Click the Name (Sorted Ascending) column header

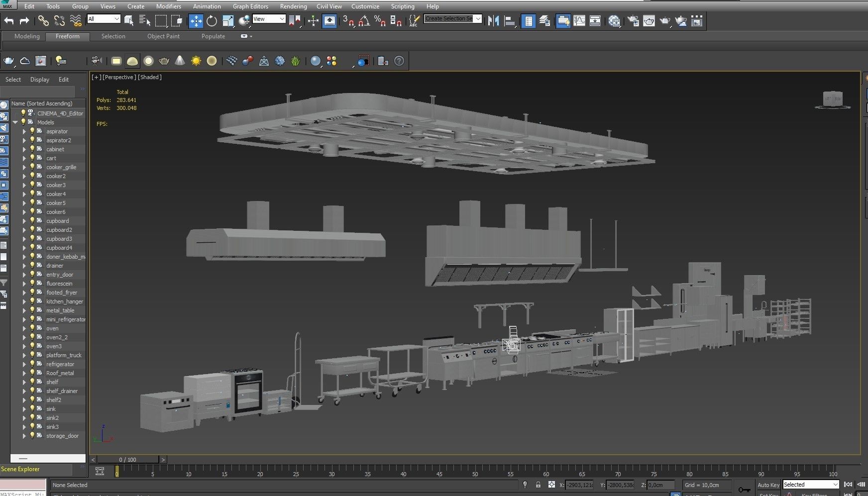pyautogui.click(x=48, y=103)
